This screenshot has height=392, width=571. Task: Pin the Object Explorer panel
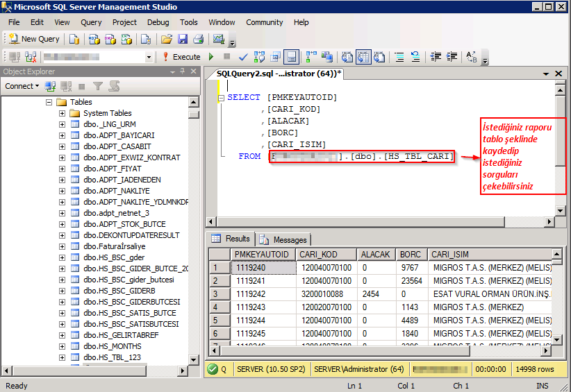pyautogui.click(x=183, y=71)
